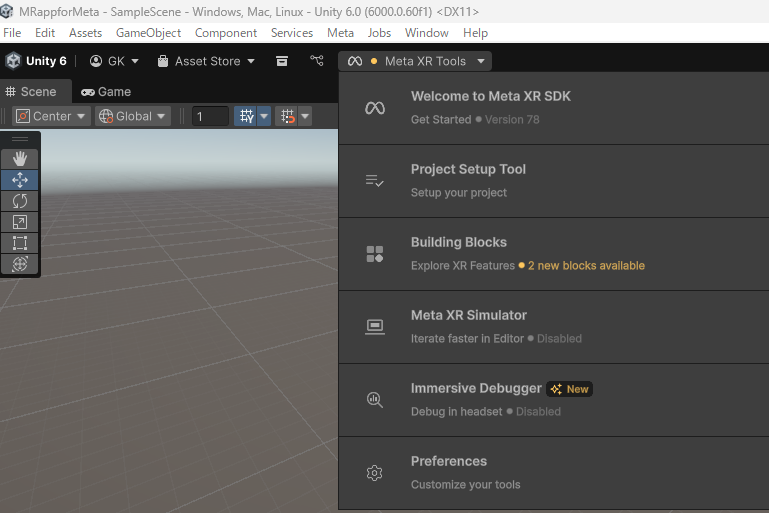Open the Preferences entry
Screen dimensions: 769x513
(x=554, y=473)
